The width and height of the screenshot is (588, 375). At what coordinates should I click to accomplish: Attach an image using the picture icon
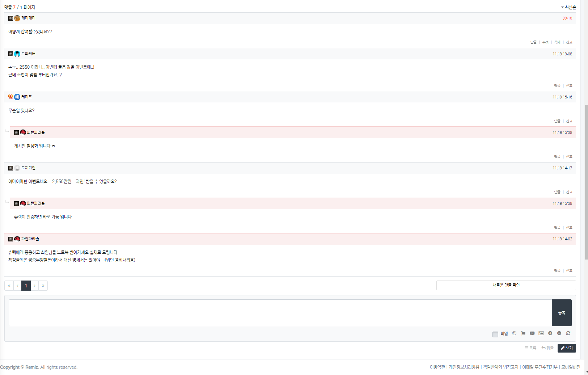click(x=541, y=333)
